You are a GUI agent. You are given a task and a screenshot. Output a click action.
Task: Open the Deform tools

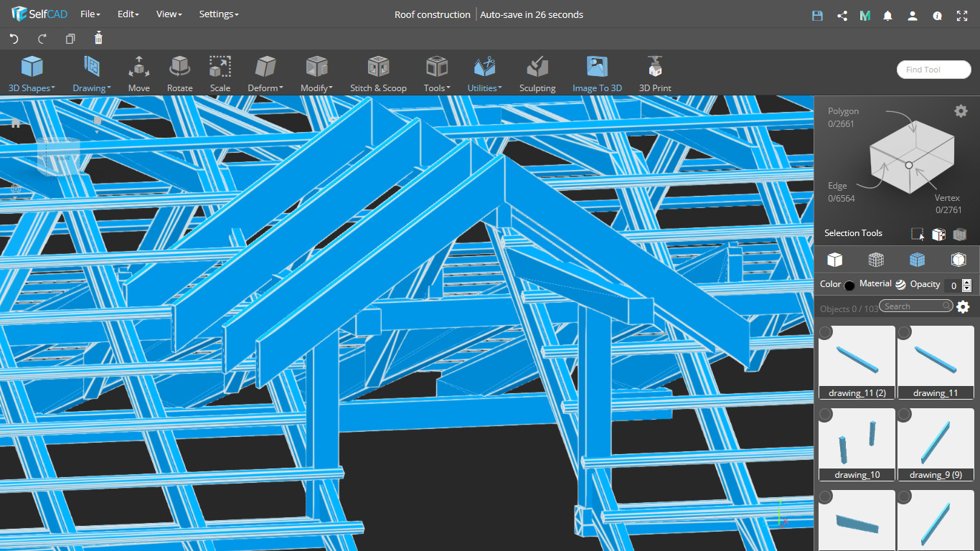coord(265,75)
